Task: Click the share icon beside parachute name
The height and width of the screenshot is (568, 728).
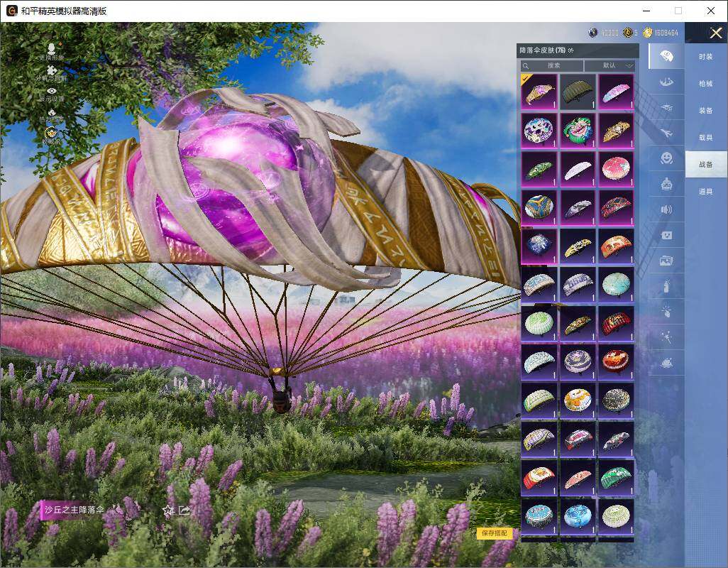Action: pos(184,510)
